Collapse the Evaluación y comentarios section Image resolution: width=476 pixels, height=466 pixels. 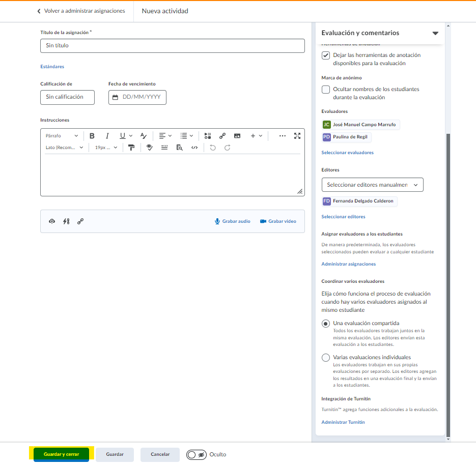(x=435, y=34)
